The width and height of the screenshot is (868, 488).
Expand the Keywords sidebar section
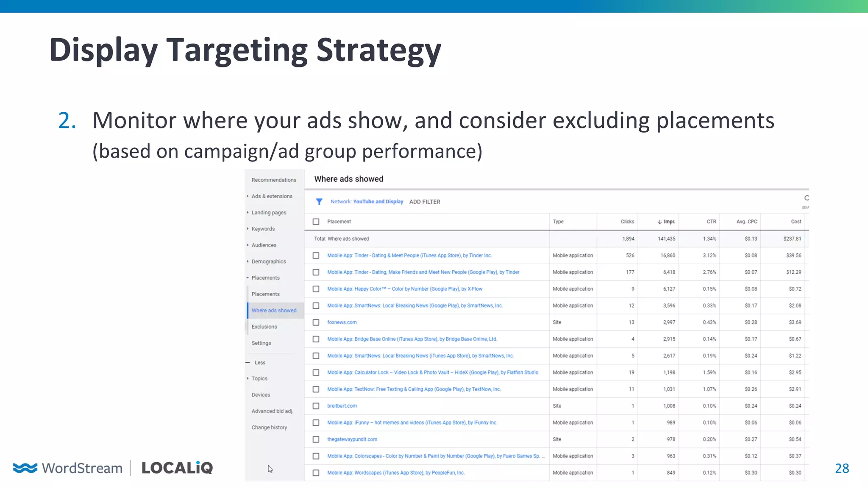tap(248, 229)
